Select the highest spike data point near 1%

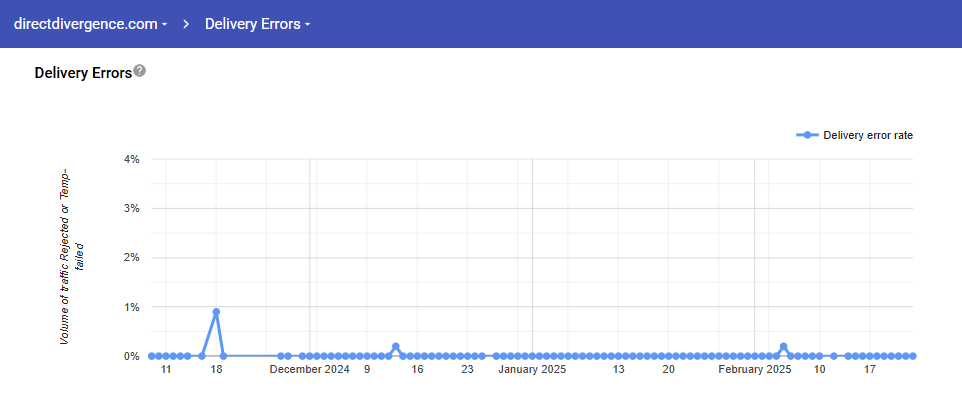[216, 312]
